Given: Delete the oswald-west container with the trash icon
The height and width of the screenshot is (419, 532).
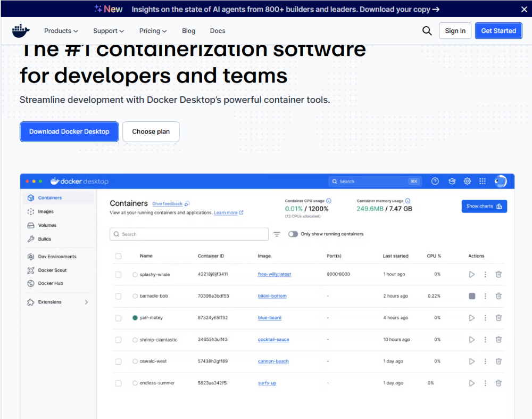Looking at the screenshot, I should click(x=499, y=361).
